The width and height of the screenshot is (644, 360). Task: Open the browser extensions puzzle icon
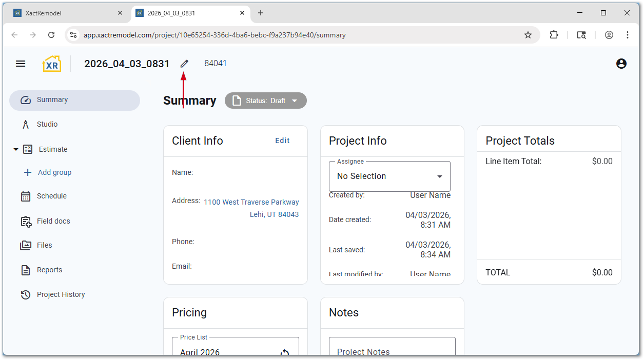[554, 35]
